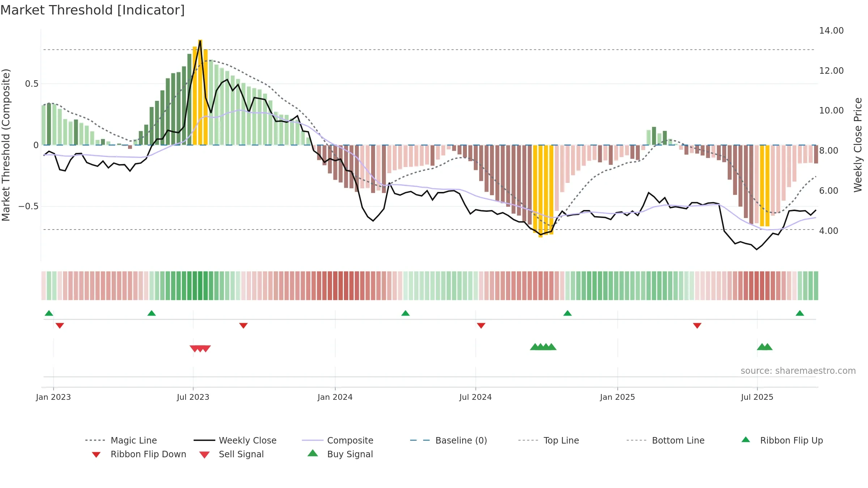Click the last Ribbon Flip Up marker after Jul 2025

tap(800, 313)
